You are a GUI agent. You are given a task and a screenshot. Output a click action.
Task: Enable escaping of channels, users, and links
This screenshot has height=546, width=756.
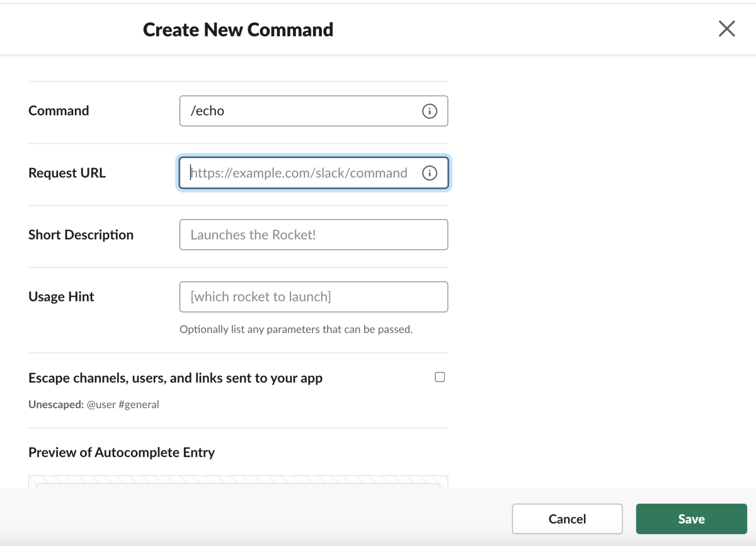coord(440,377)
